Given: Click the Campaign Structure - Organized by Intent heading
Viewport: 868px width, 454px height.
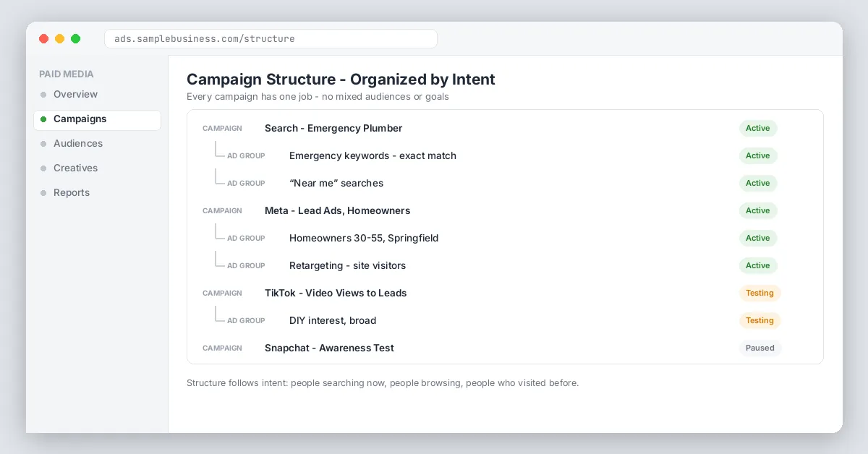Looking at the screenshot, I should [x=341, y=80].
